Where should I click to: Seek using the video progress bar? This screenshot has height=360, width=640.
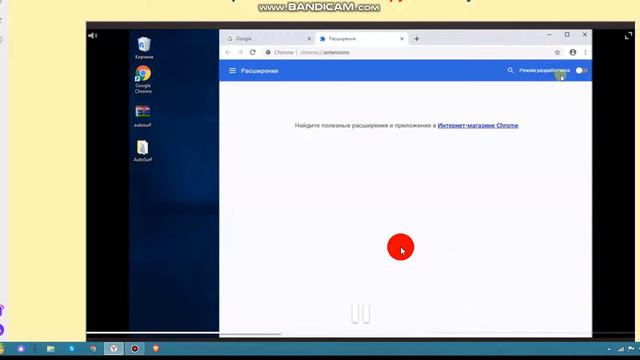[x=360, y=333]
